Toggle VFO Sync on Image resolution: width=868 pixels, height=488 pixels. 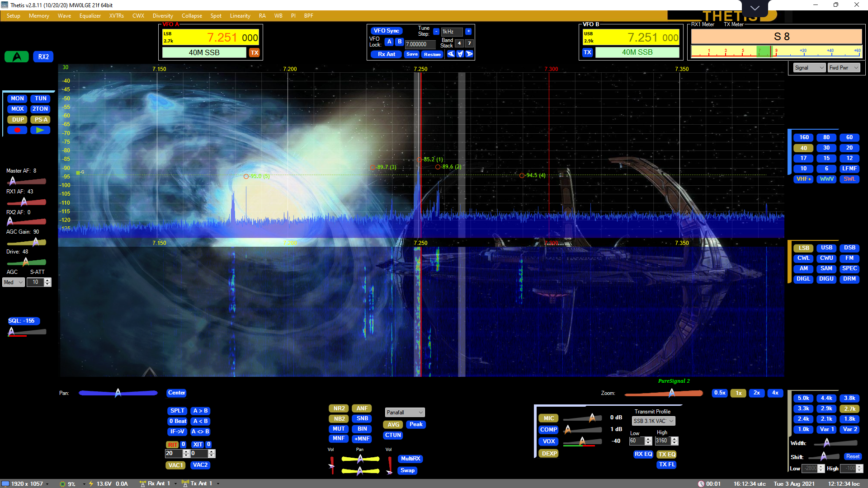click(386, 31)
